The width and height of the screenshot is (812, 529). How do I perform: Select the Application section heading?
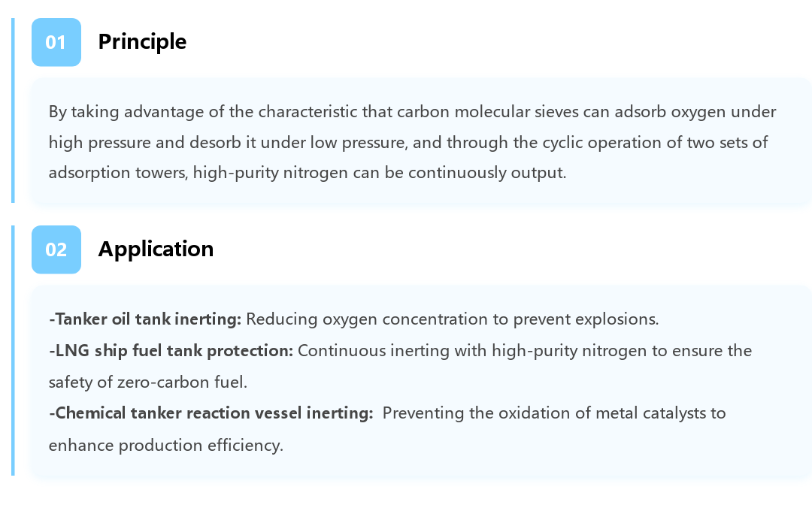(156, 249)
